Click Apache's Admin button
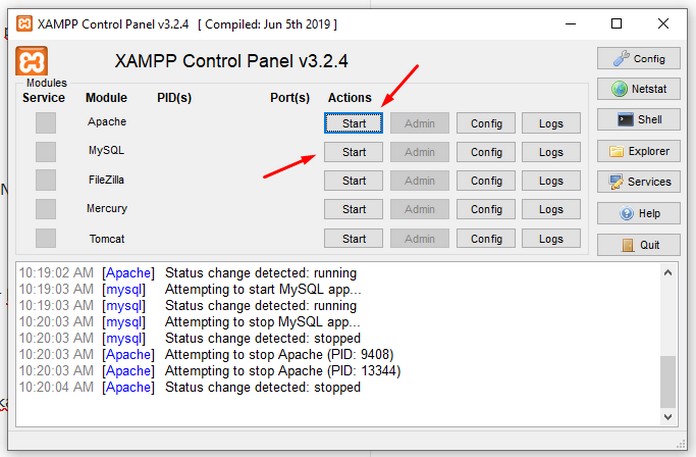The height and width of the screenshot is (457, 696). tap(419, 123)
